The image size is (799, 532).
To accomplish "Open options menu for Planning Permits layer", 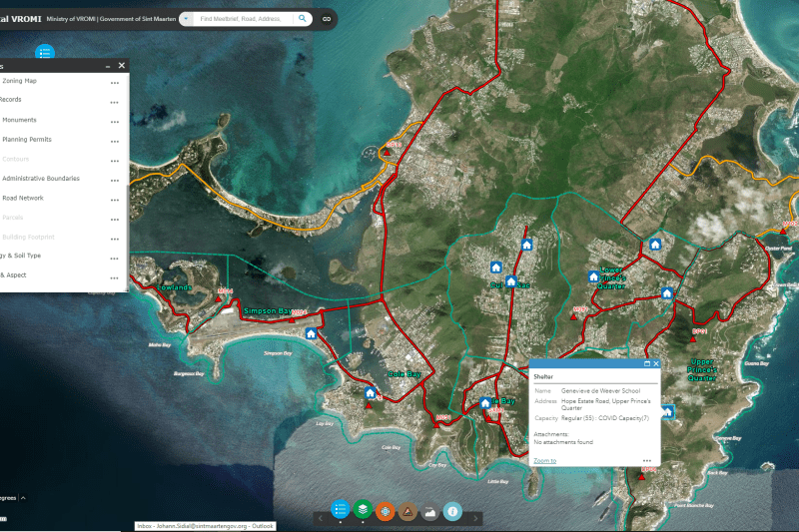I will pos(115,141).
